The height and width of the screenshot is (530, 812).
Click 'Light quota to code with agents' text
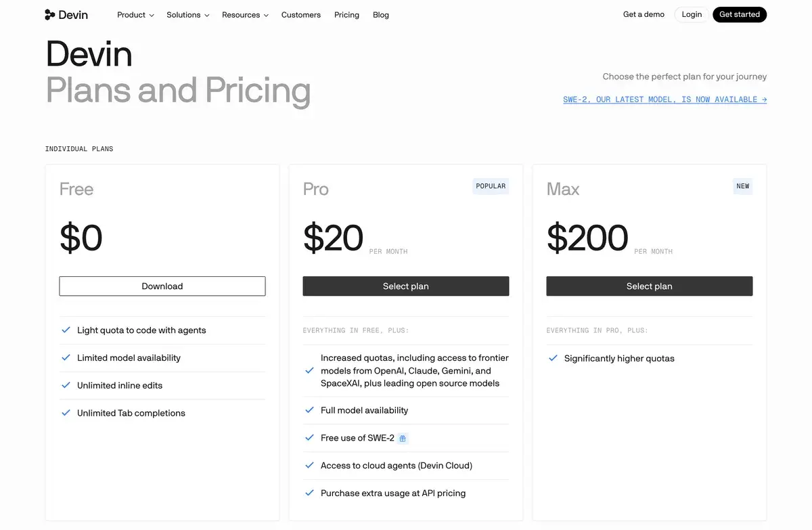click(141, 330)
